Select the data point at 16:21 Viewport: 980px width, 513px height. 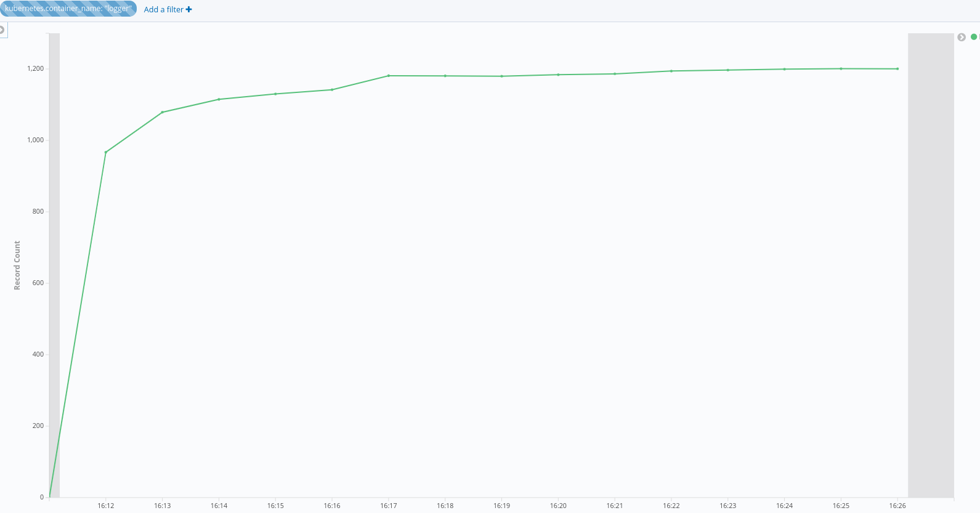pyautogui.click(x=615, y=74)
